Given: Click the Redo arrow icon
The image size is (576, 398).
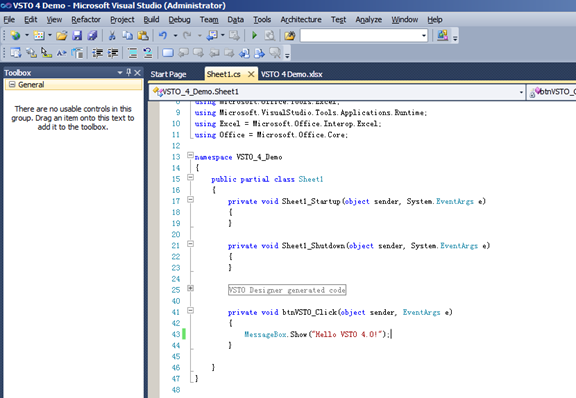Looking at the screenshot, I should click(187, 36).
